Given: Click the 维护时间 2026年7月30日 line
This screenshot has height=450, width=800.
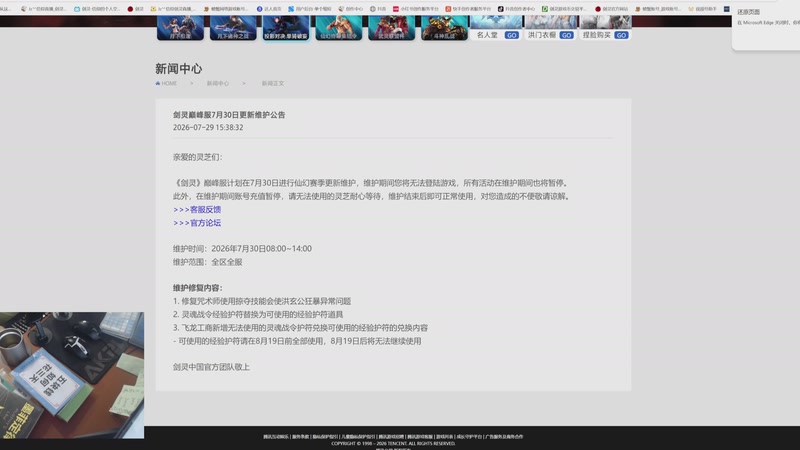Looking at the screenshot, I should point(242,248).
